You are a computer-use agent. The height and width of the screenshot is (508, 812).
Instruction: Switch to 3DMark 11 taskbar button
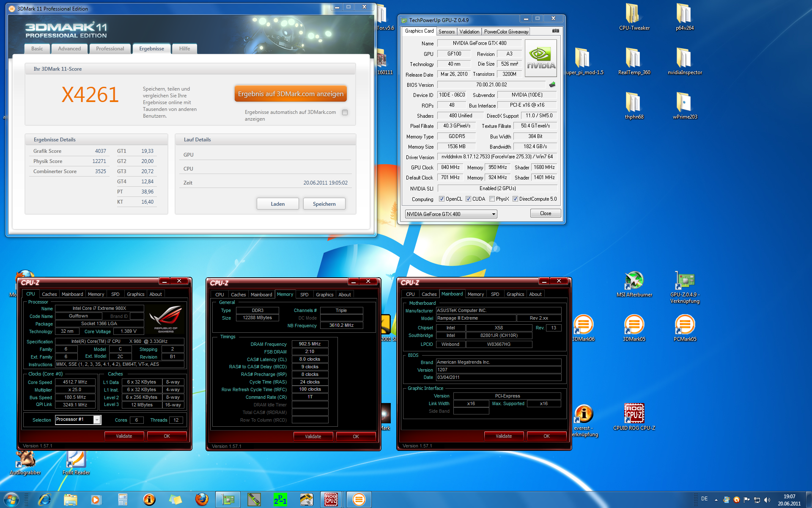[x=359, y=500]
